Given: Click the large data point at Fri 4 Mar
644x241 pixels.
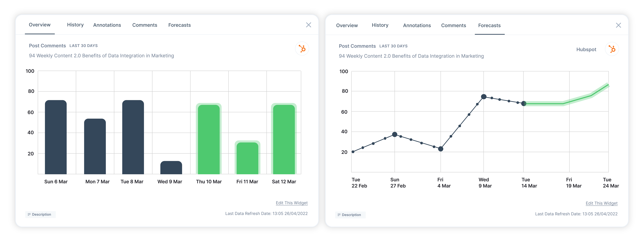Looking at the screenshot, I should coord(441,149).
